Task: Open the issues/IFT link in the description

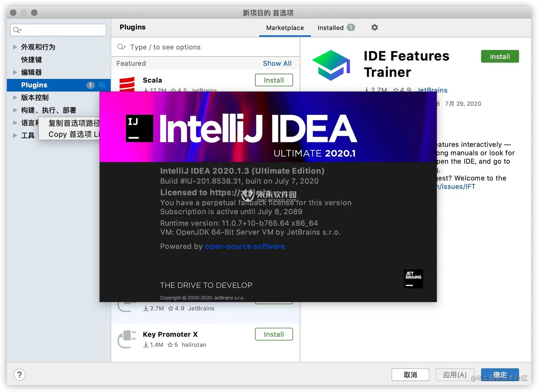Action: [x=456, y=187]
